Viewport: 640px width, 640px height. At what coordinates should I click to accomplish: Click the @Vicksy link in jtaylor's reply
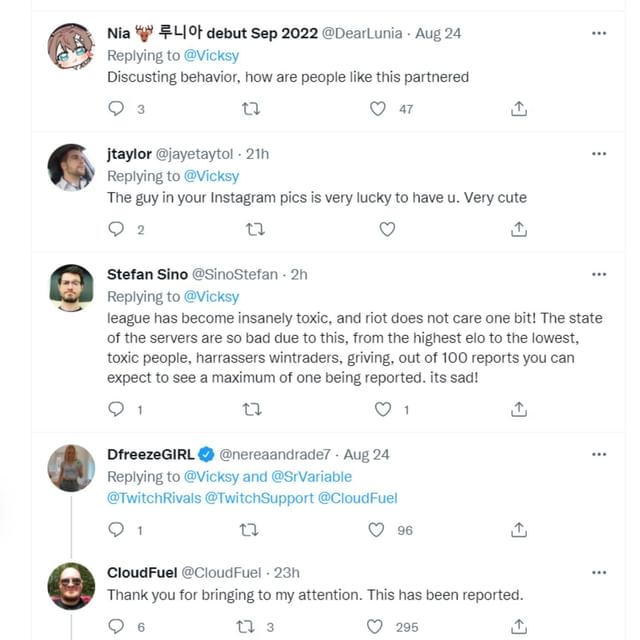click(x=212, y=176)
